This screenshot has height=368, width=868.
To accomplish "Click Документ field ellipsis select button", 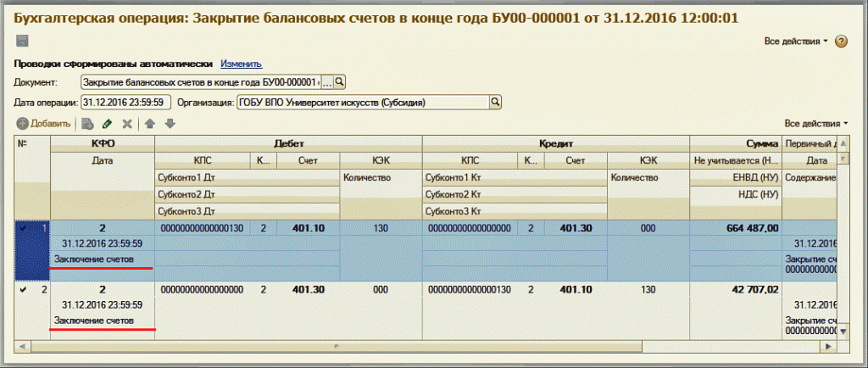I will (328, 82).
